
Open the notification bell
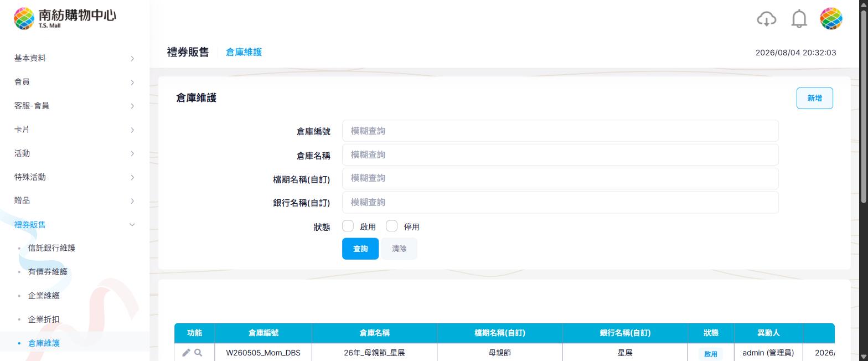coord(799,19)
